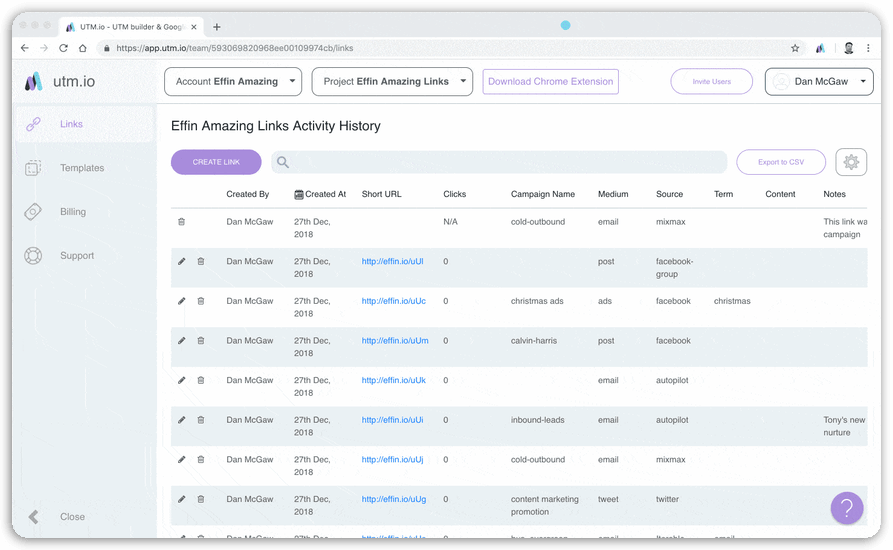The image size is (893, 550).
Task: Click the Clicks column header
Action: [454, 194]
